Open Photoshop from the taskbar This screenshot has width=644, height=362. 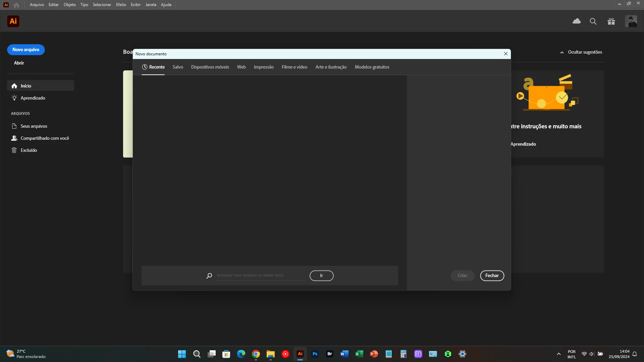coord(315,354)
